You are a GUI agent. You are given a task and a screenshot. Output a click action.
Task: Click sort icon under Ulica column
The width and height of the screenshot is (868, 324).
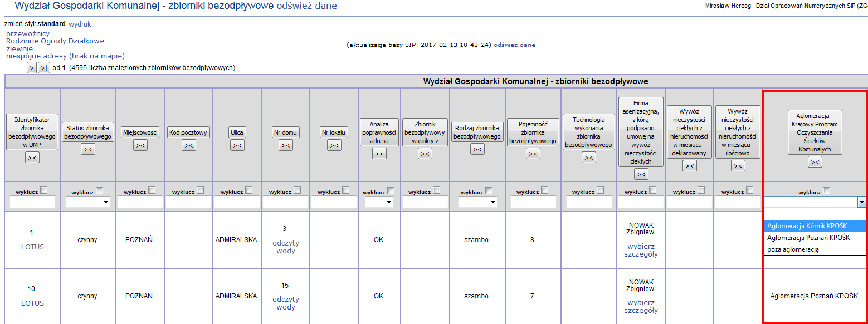pos(237,145)
